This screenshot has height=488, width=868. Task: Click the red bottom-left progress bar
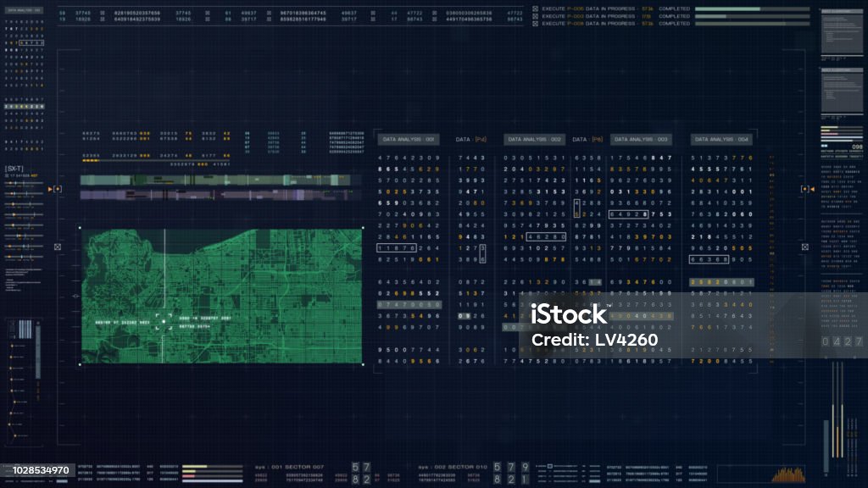pyautogui.click(x=213, y=476)
